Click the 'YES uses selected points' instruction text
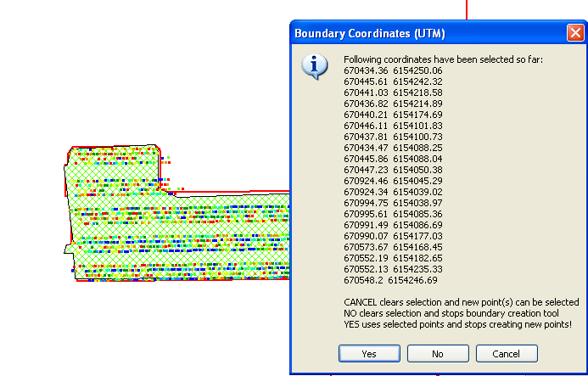The height and width of the screenshot is (376, 588). [457, 324]
